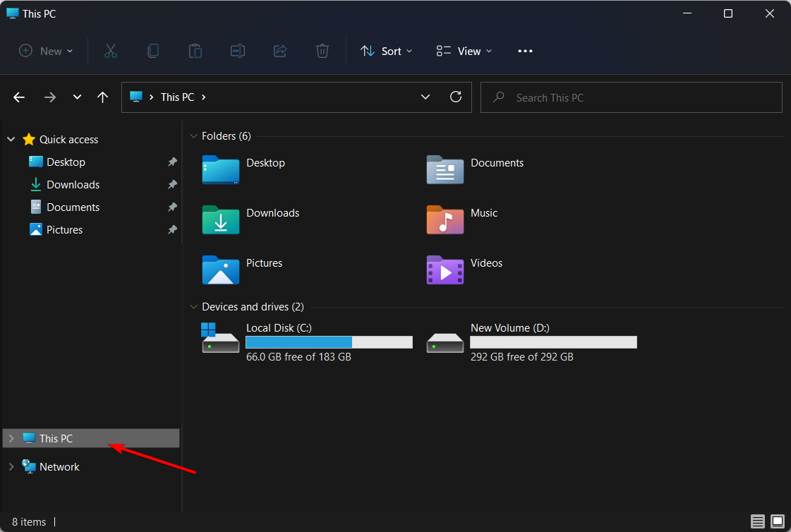Expand the Network tree node
This screenshot has width=791, height=532.
click(11, 467)
